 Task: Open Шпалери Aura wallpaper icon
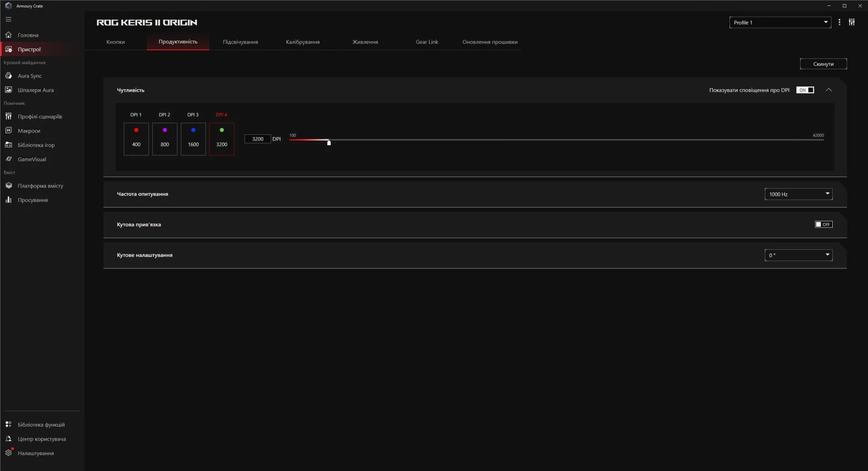[9, 90]
